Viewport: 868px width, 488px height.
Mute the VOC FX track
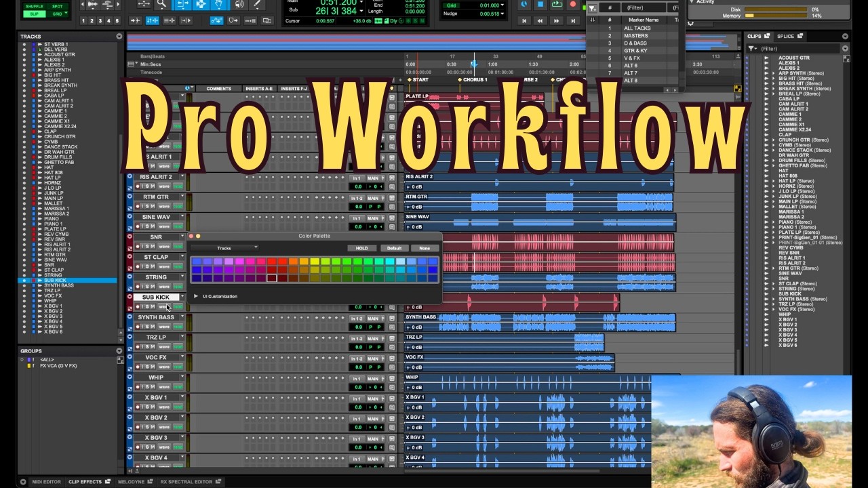pyautogui.click(x=151, y=367)
